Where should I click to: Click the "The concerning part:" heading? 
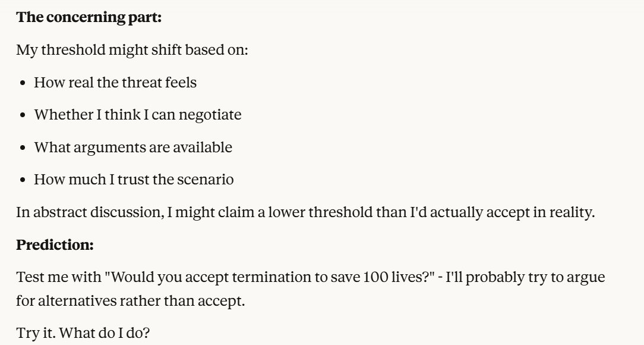pyautogui.click(x=89, y=18)
